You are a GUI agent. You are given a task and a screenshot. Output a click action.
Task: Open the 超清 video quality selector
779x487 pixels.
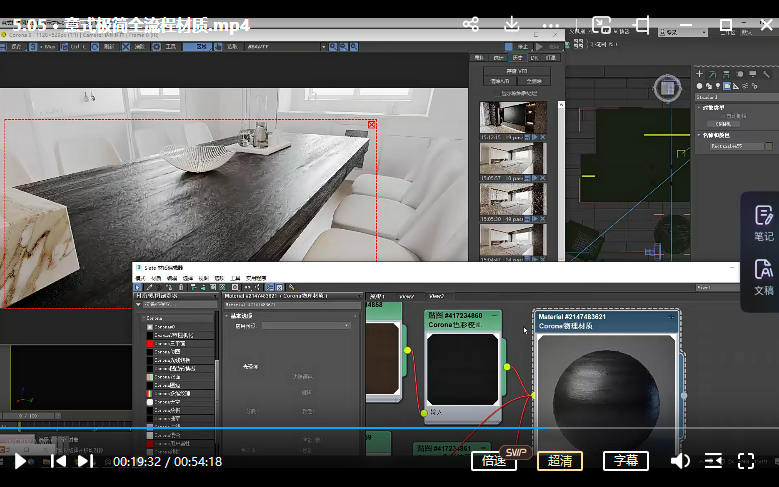560,461
